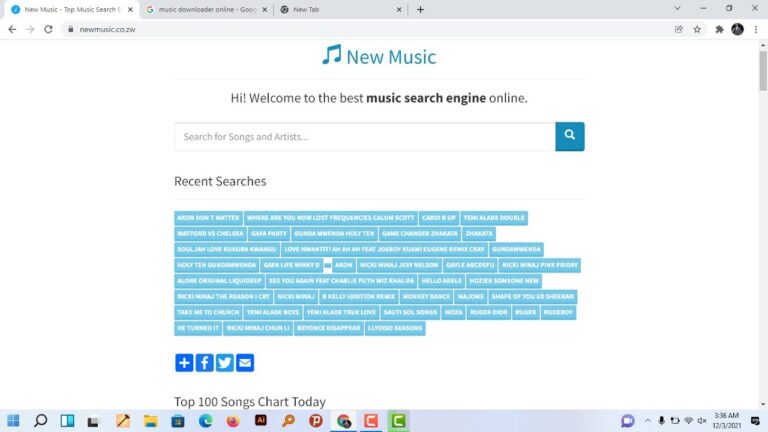The width and height of the screenshot is (768, 432).
Task: Open Windows Start menu
Action: pyautogui.click(x=13, y=421)
